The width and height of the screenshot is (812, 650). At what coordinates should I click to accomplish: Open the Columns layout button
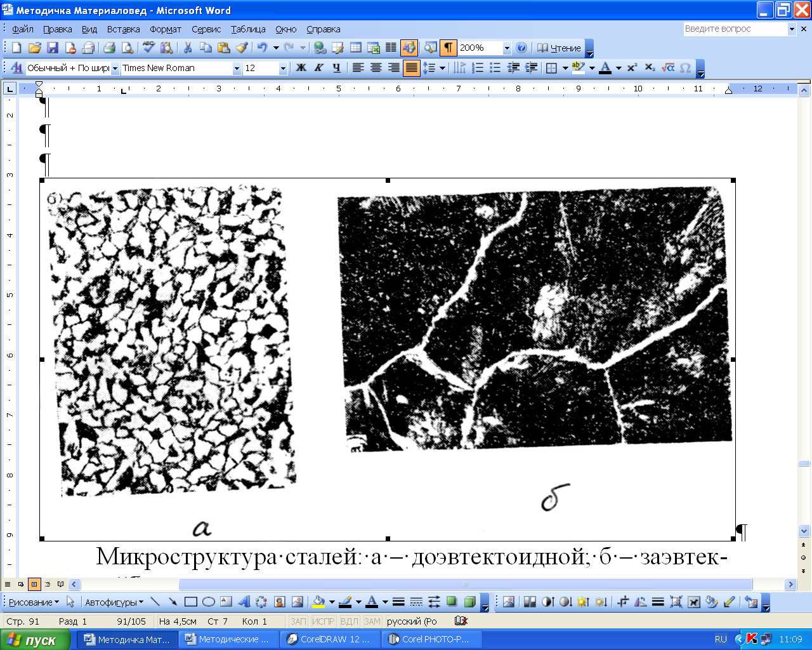coord(391,48)
